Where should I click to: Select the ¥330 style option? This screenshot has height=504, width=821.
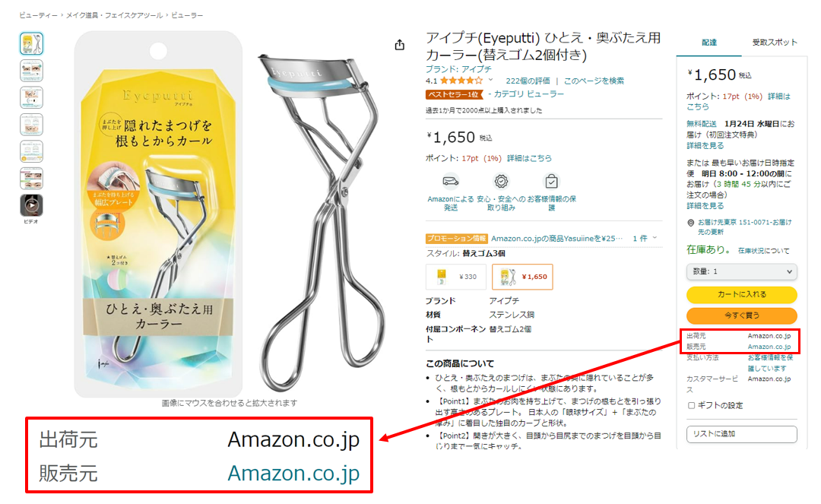click(456, 277)
